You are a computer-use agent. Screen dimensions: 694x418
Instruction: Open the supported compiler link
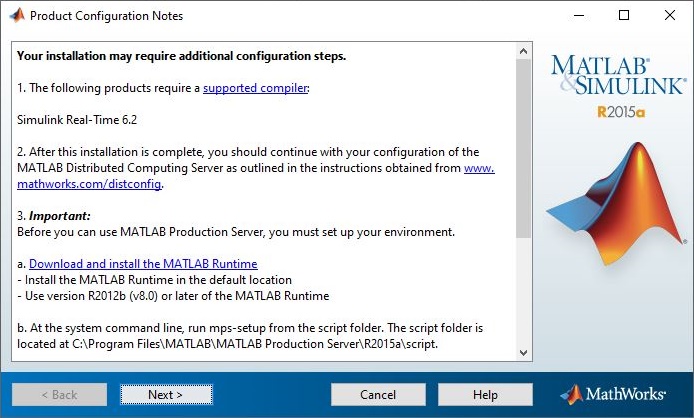coord(255,88)
